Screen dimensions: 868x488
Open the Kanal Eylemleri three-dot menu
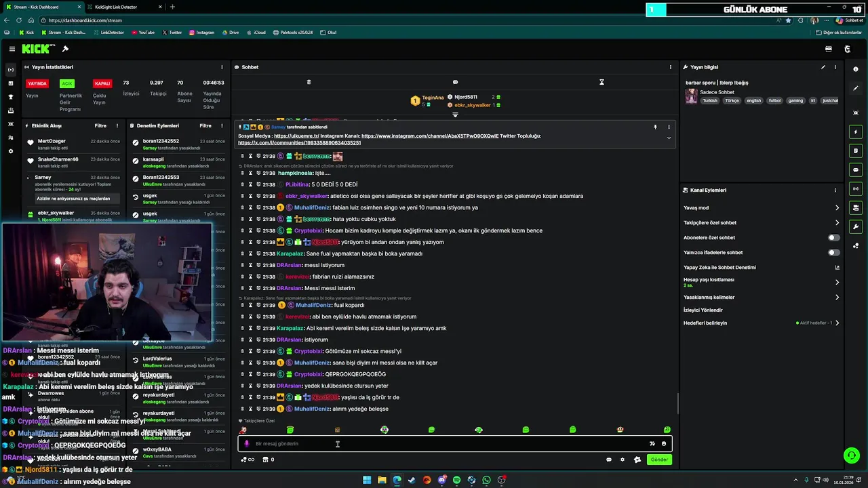coord(835,190)
